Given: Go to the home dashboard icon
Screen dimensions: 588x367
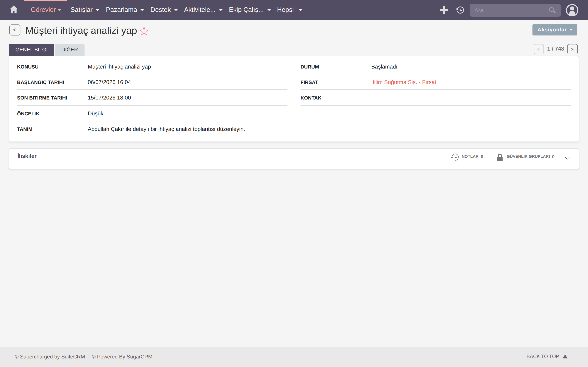Looking at the screenshot, I should coord(14,10).
